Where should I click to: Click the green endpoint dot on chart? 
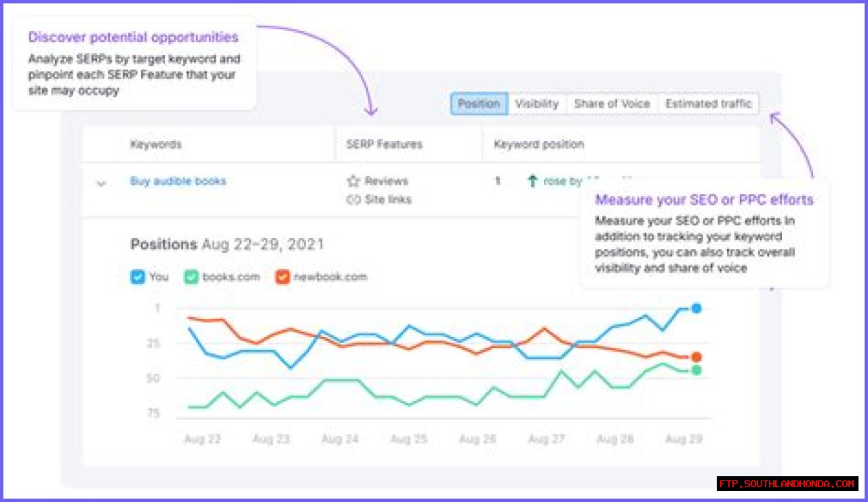(696, 370)
